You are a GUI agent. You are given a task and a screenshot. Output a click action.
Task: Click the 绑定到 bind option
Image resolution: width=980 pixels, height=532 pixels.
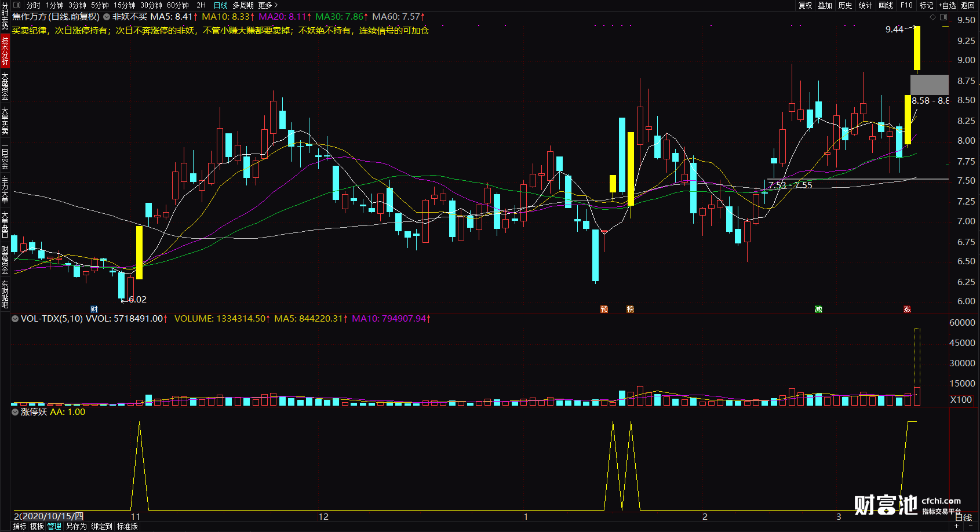coord(101,526)
